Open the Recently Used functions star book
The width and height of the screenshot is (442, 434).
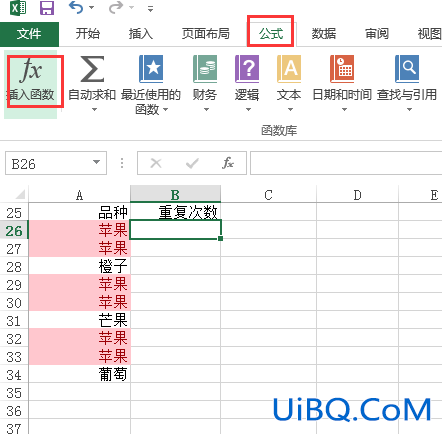point(151,69)
